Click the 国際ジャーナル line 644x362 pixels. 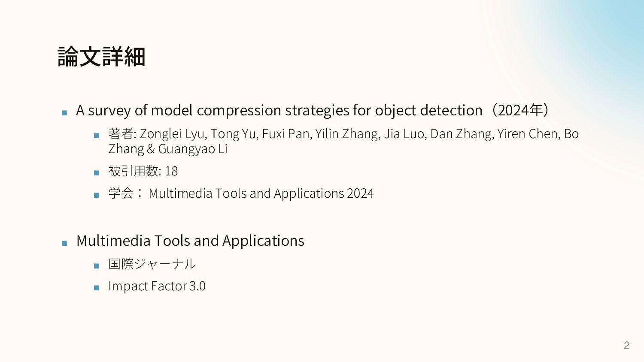[152, 264]
